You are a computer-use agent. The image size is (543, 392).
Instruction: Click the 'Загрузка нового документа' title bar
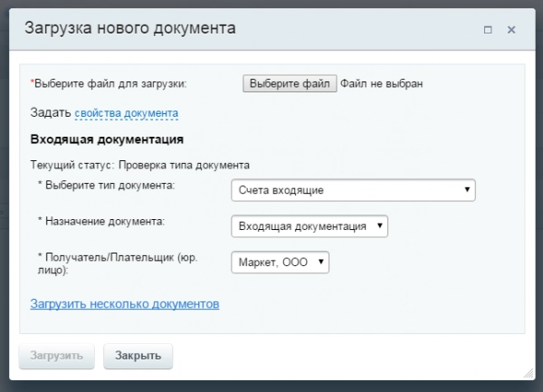tap(130, 29)
